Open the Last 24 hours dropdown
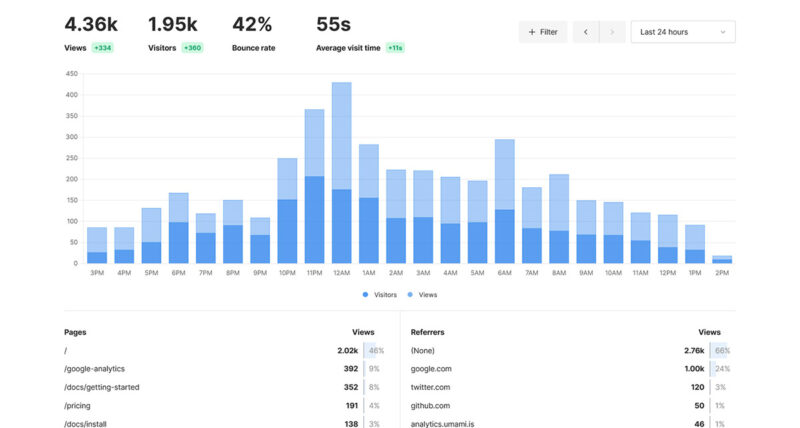Viewport: 800px width, 428px height. [683, 32]
